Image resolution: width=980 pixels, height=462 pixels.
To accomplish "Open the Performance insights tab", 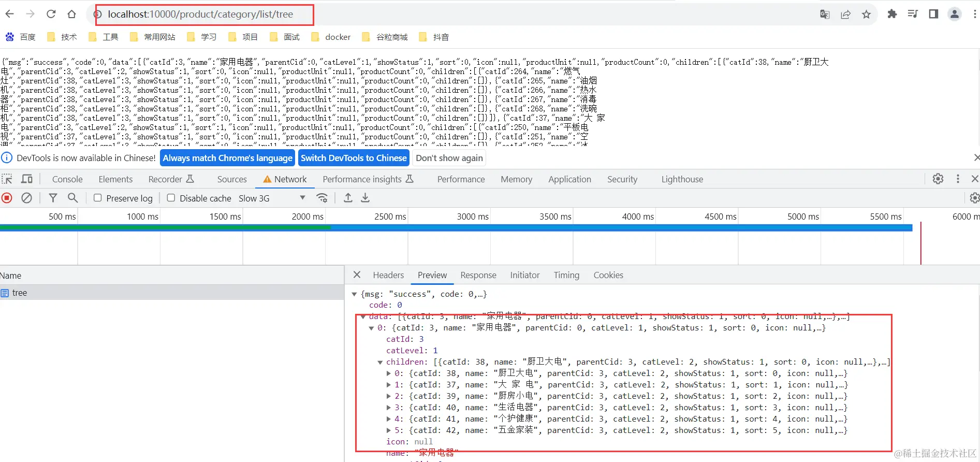I will pyautogui.click(x=368, y=179).
